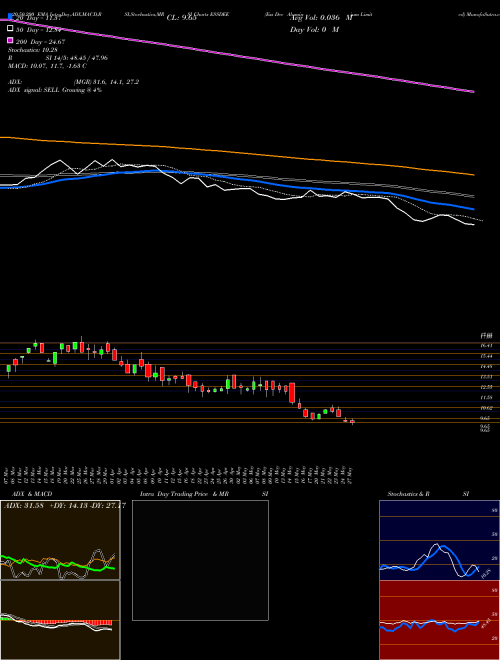Click the 'ADX signal: SELL Growing @ 4%' text
This screenshot has height=660, width=500.
pyautogui.click(x=55, y=90)
